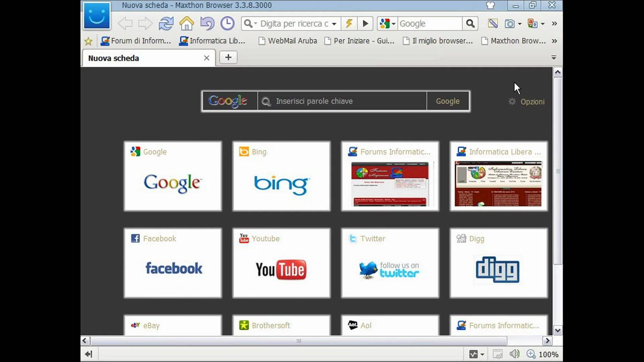
Task: Click the go arrow next to address bar
Action: click(x=366, y=24)
